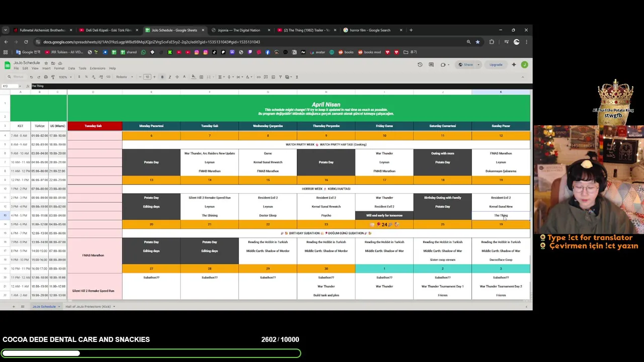Click the Chrome address bar URL
644x362 pixels.
151,42
